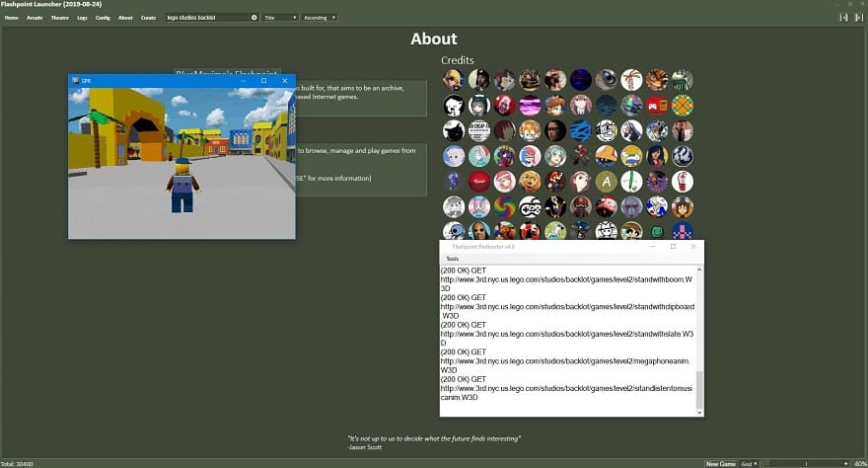Maximize the SPR game window
Image resolution: width=868 pixels, height=468 pixels.
pyautogui.click(x=264, y=81)
